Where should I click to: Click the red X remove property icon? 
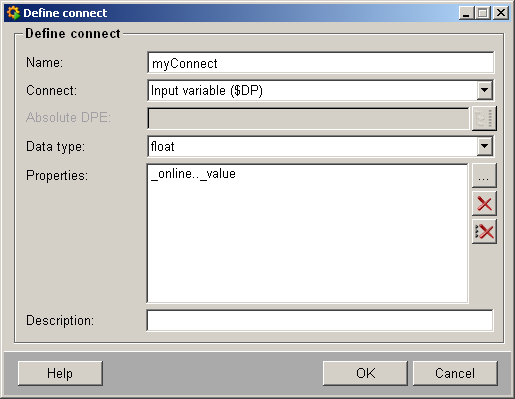[x=484, y=204]
